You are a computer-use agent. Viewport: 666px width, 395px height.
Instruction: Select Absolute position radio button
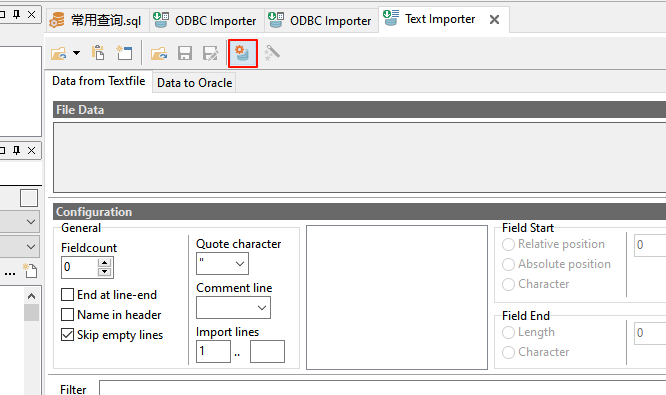pyautogui.click(x=508, y=265)
